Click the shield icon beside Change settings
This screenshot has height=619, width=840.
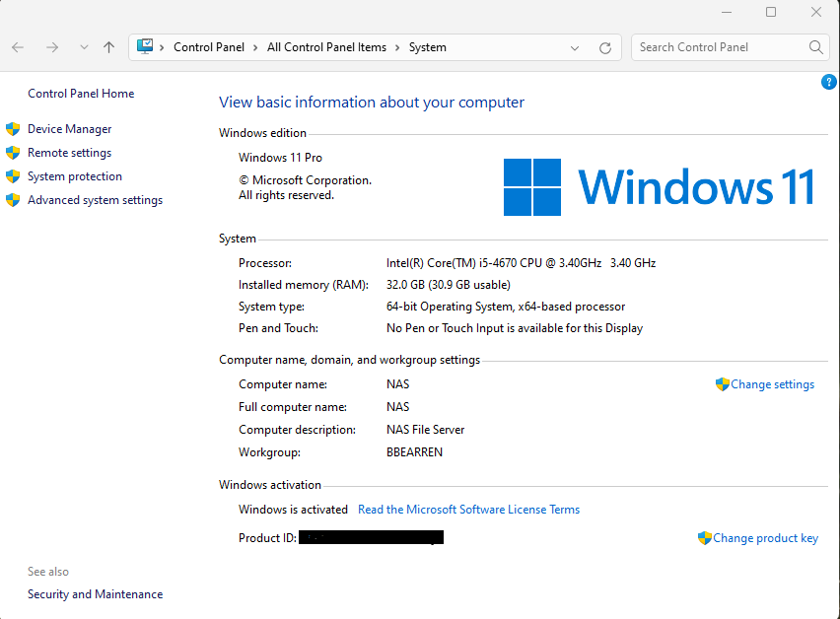click(723, 384)
